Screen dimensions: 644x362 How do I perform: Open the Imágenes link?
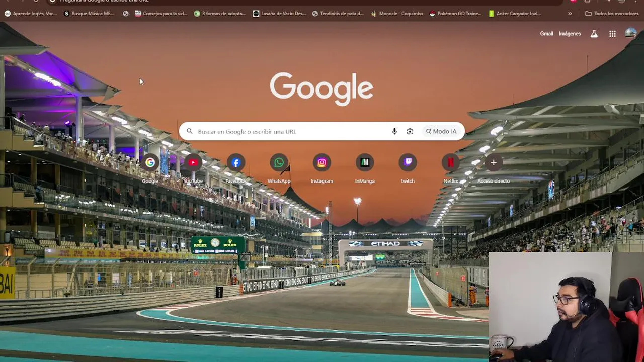point(570,34)
